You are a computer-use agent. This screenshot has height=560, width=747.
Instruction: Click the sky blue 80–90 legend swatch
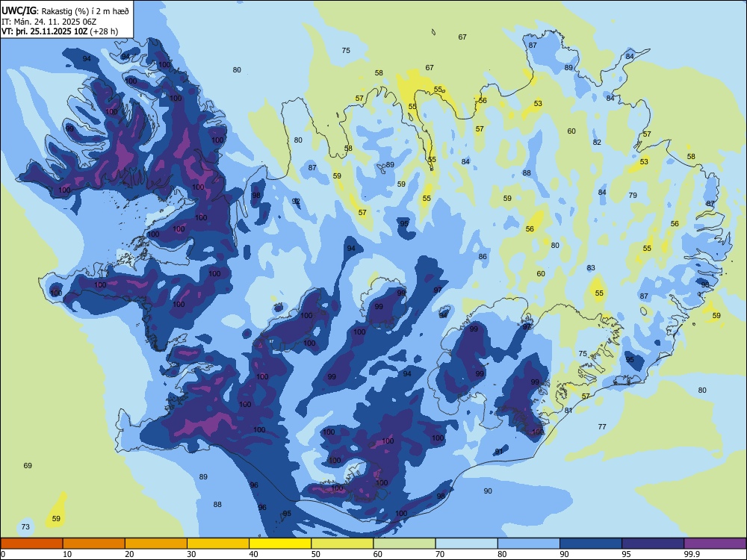(x=529, y=544)
